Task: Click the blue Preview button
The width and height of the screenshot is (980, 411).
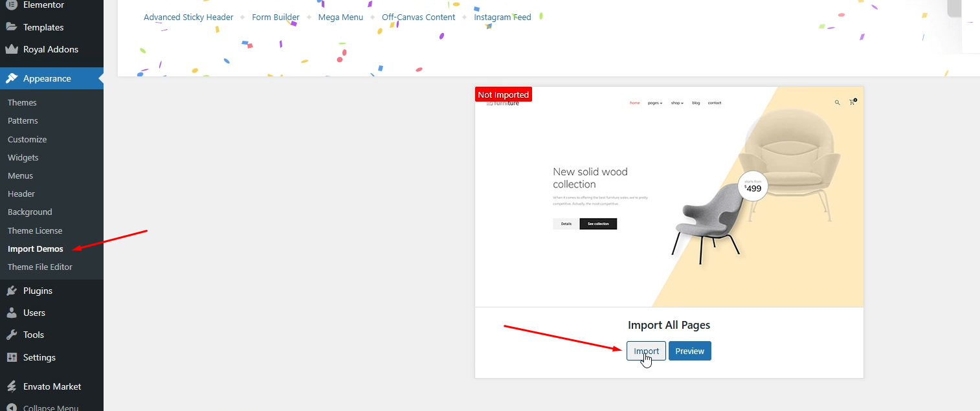Action: (689, 350)
